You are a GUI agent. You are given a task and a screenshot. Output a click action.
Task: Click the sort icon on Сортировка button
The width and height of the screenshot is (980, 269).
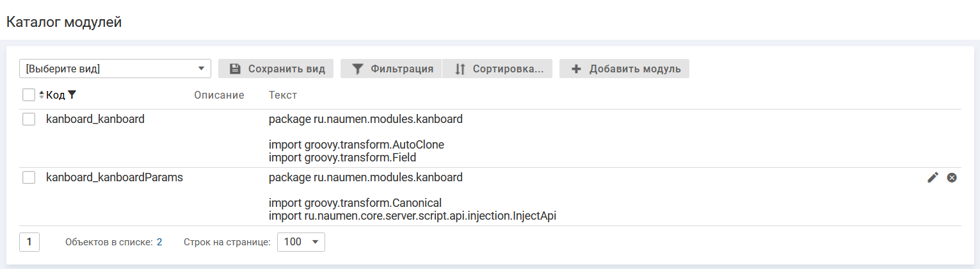[460, 69]
